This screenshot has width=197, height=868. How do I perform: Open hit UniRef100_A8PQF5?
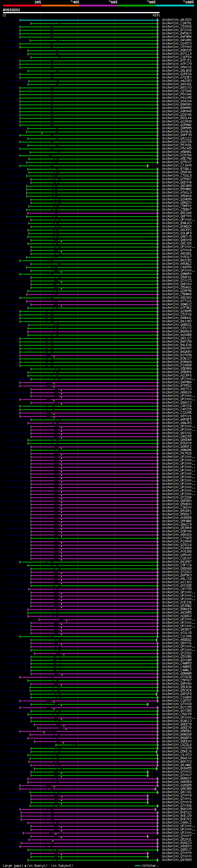(x=177, y=419)
